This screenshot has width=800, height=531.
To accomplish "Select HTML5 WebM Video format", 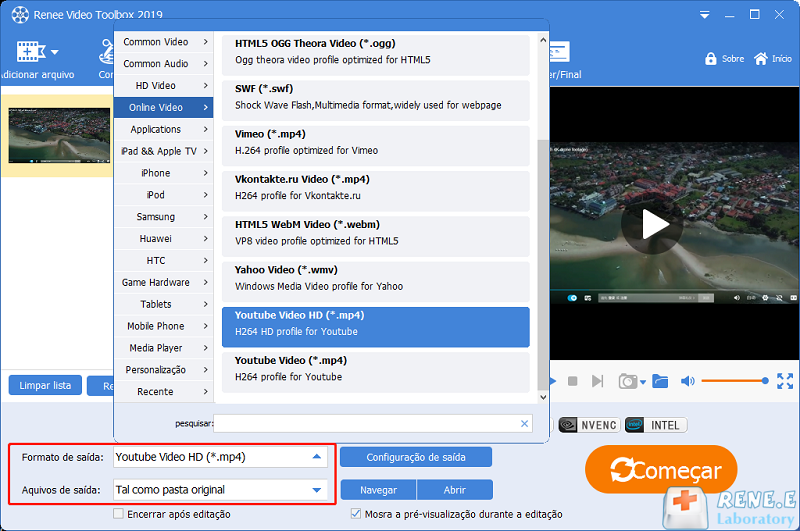I will [376, 236].
